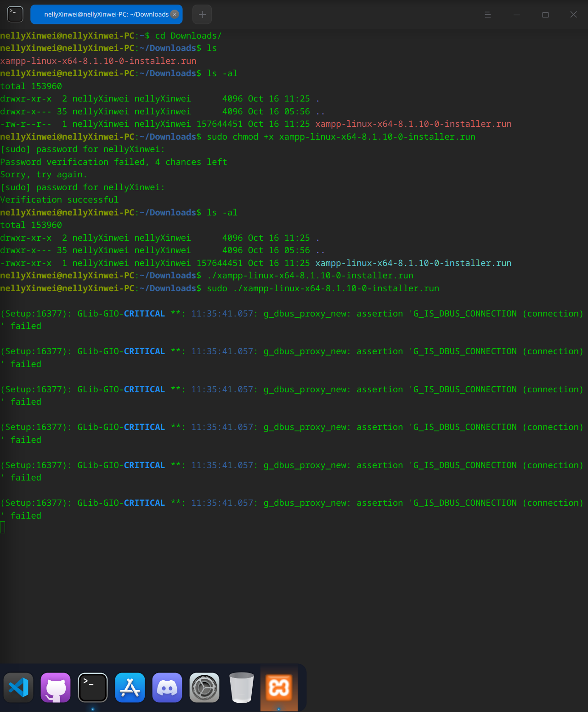The width and height of the screenshot is (588, 712).
Task: Maximize the terminal window
Action: pyautogui.click(x=545, y=15)
